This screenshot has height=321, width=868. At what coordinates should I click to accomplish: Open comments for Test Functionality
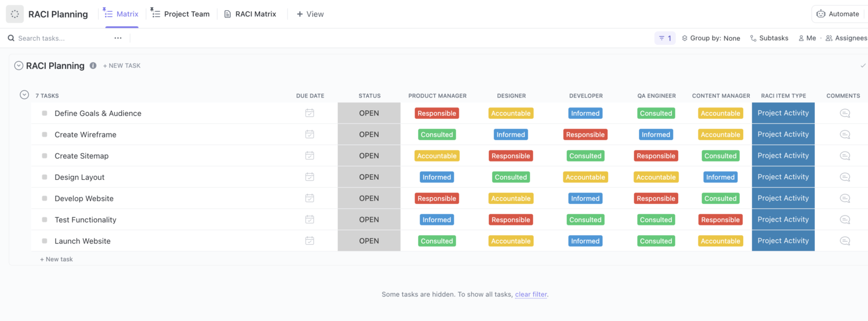845,219
